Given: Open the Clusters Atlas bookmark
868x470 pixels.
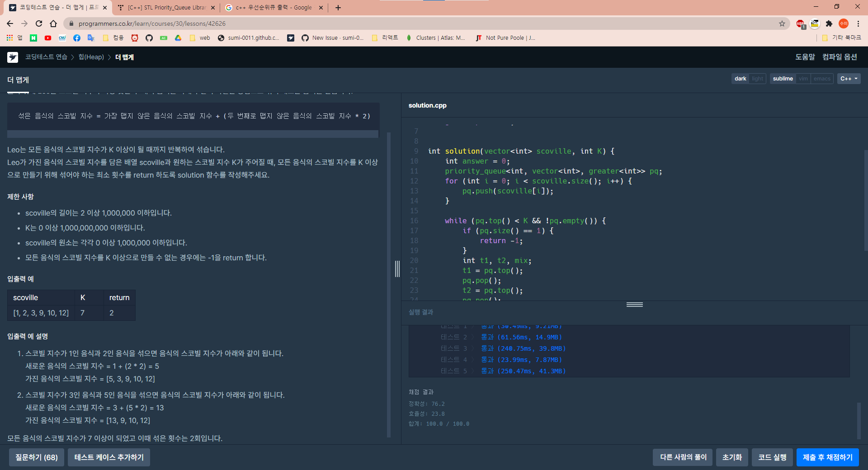Looking at the screenshot, I should [x=435, y=38].
